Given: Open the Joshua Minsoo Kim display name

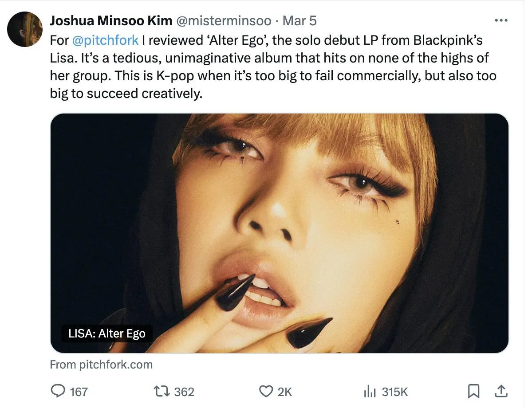Looking at the screenshot, I should (x=111, y=21).
